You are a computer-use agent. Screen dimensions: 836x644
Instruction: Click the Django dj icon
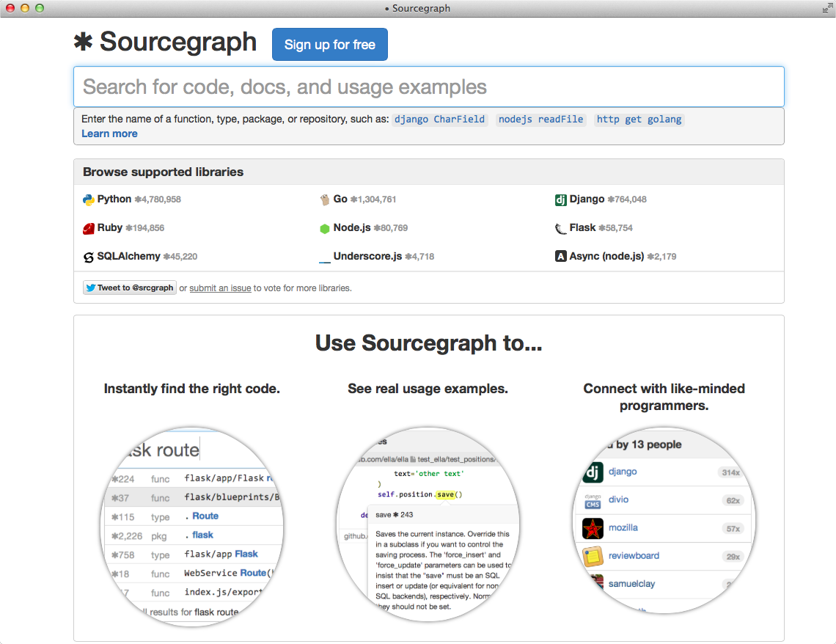560,200
